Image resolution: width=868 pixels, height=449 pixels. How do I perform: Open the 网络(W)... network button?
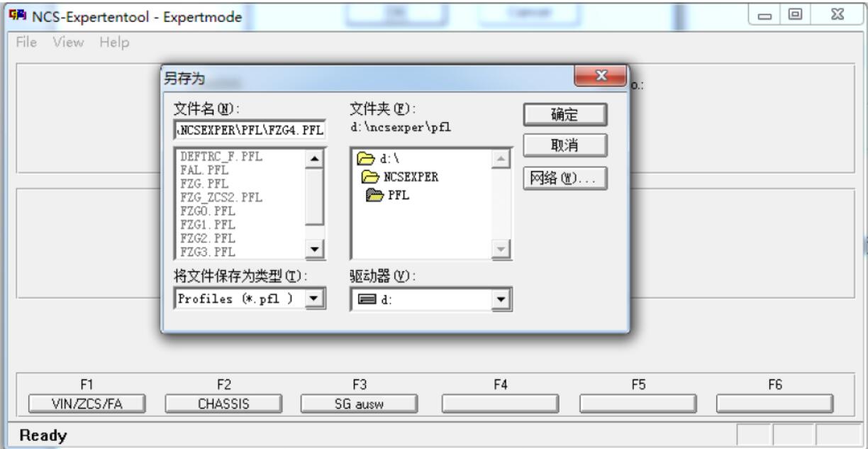[564, 179]
